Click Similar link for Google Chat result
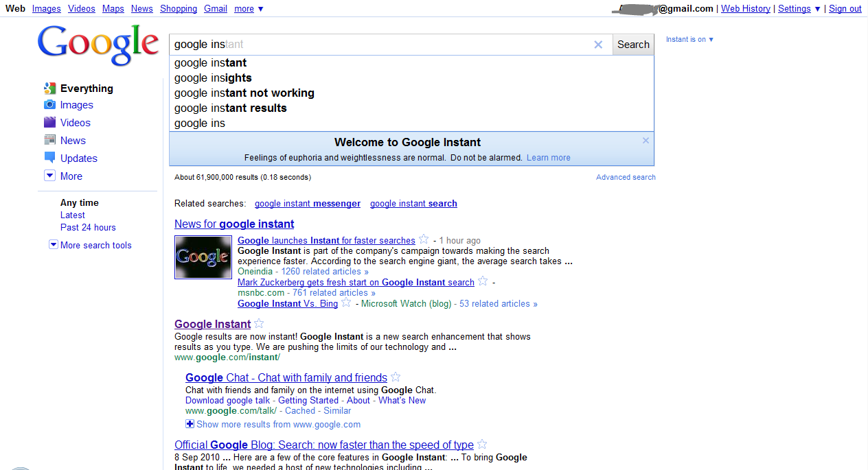 click(x=337, y=411)
